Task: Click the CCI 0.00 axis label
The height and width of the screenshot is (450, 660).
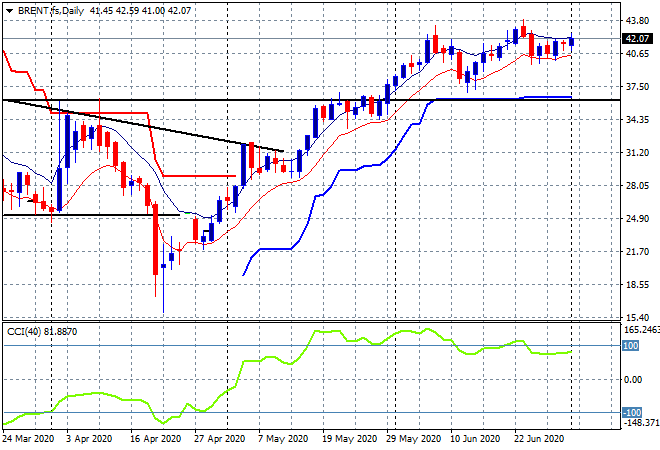Action: click(633, 380)
